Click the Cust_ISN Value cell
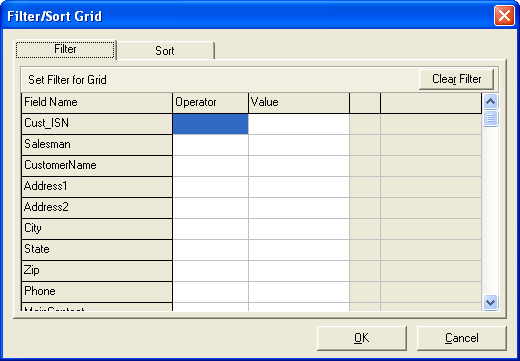Viewport: 520px width, 361px height. point(299,124)
